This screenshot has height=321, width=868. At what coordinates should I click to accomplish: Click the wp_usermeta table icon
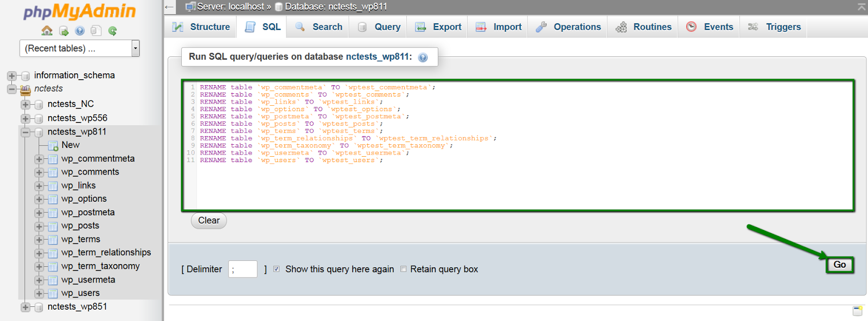pyautogui.click(x=53, y=280)
